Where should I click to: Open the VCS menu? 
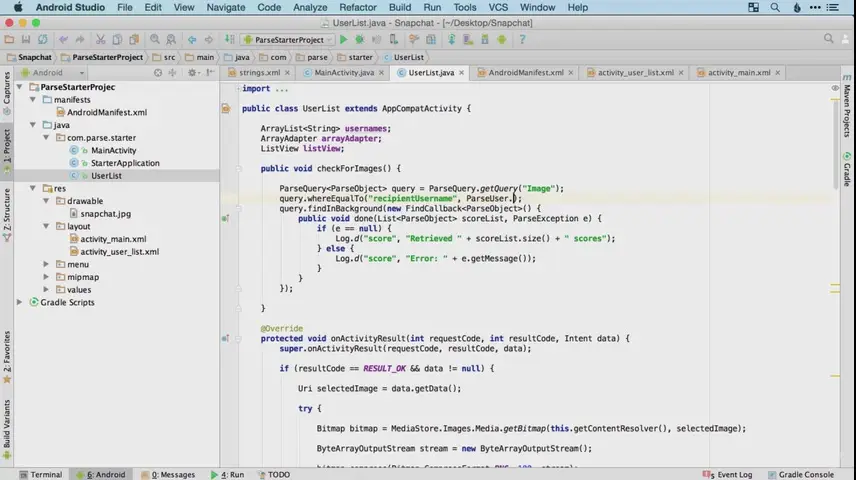click(x=497, y=7)
